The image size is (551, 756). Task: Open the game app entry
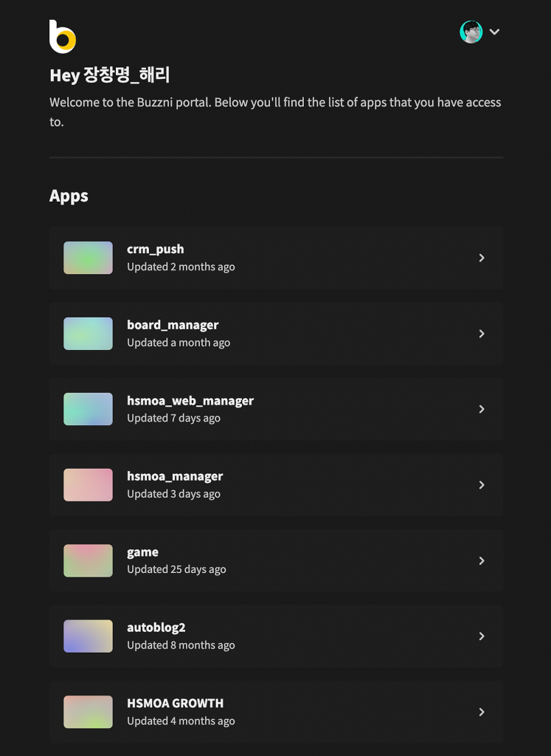276,560
